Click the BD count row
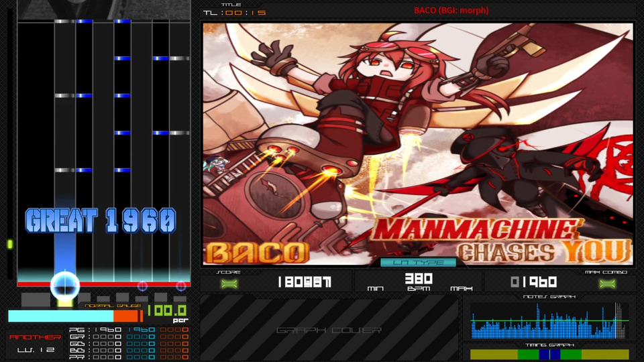Image resolution: width=644 pixels, height=362 pixels. 129,351
